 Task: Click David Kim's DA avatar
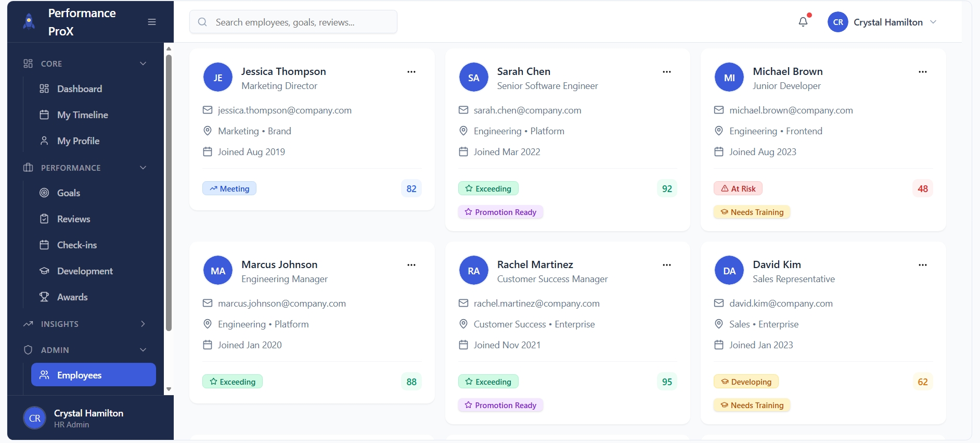pyautogui.click(x=729, y=271)
